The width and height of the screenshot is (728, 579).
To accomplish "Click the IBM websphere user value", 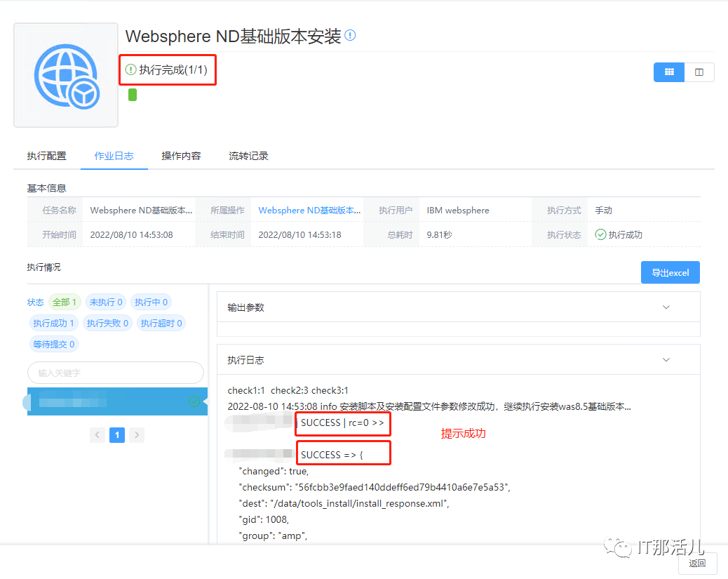I will coord(458,211).
